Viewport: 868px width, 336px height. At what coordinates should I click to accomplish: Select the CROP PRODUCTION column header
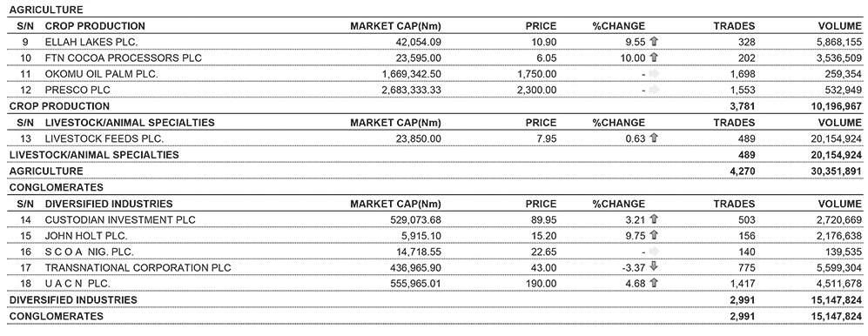click(95, 26)
